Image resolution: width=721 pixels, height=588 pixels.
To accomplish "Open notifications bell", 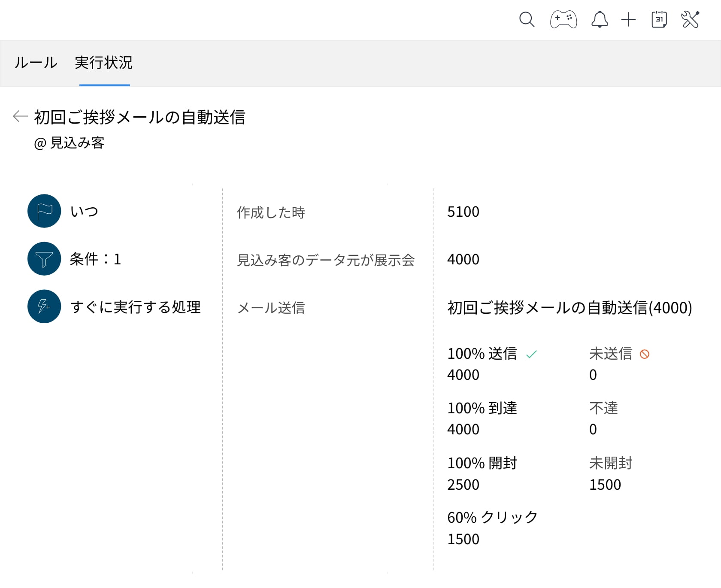I will coord(600,20).
